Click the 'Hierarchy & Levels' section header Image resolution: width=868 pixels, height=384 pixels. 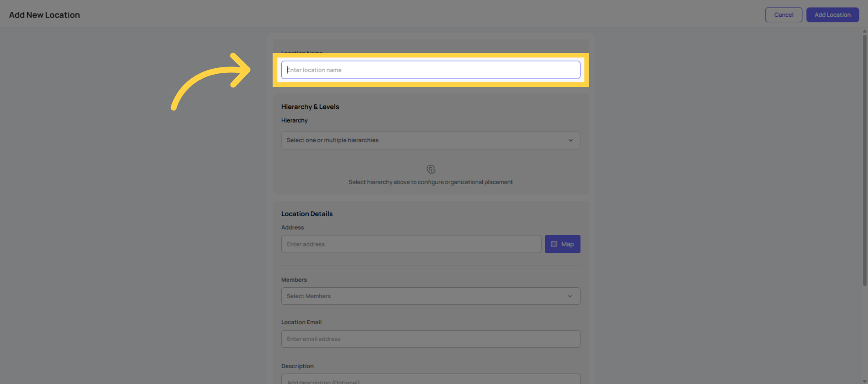click(x=310, y=106)
